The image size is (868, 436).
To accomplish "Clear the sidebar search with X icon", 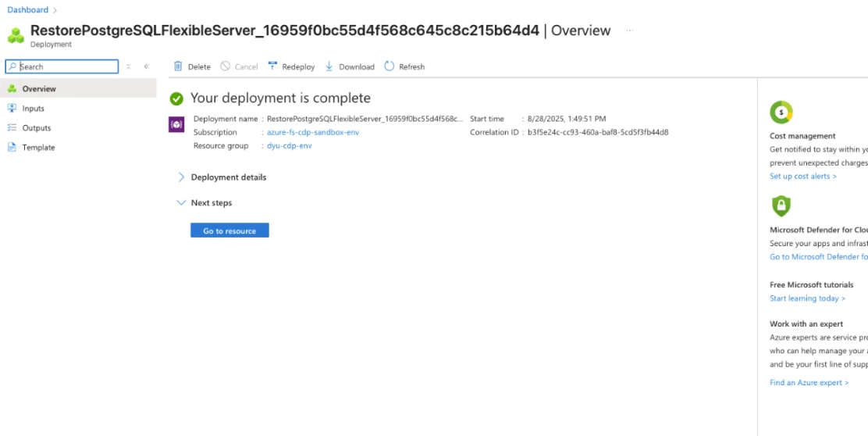I will tap(128, 66).
